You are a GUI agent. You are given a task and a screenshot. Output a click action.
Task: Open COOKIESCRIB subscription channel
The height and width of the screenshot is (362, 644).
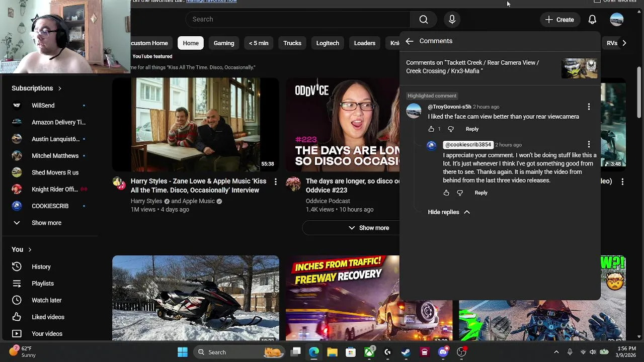49,206
